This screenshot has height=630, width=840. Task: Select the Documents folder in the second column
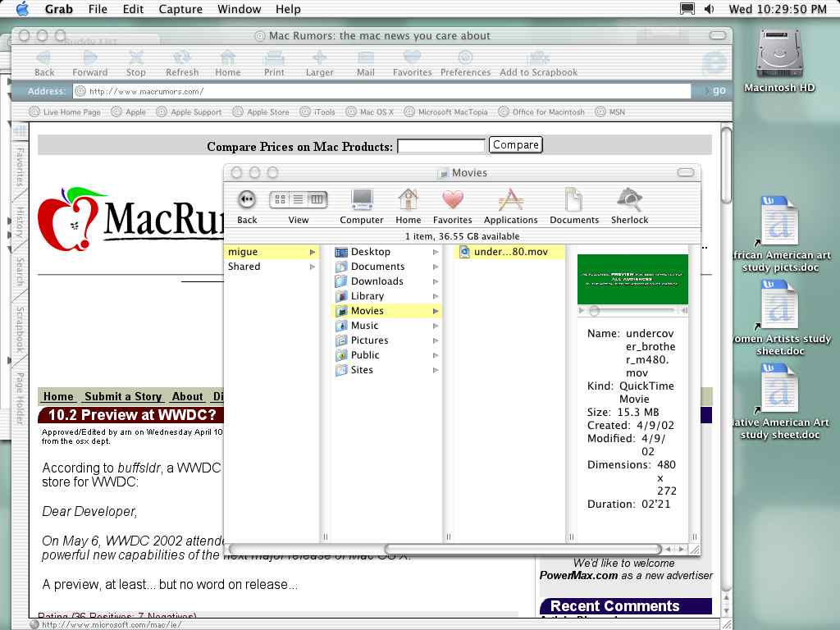tap(386, 267)
